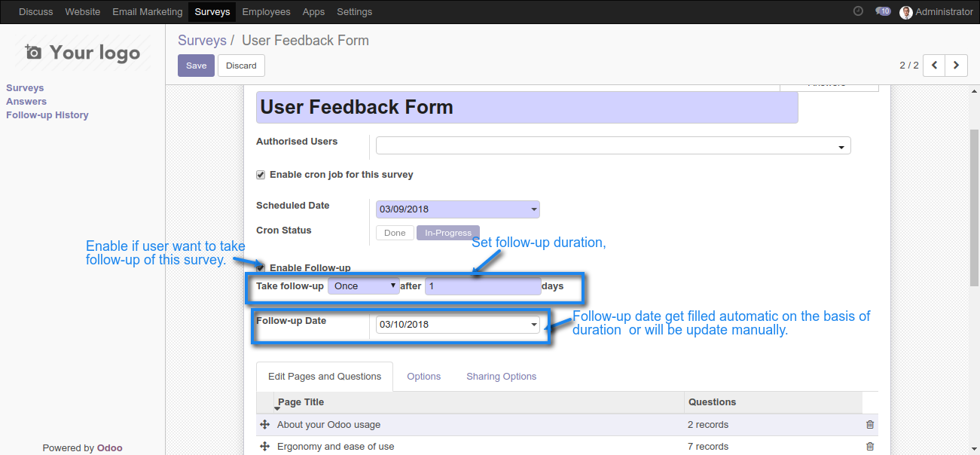Go back to the Surveys breadcrumb
This screenshot has width=980, height=455.
coord(202,41)
